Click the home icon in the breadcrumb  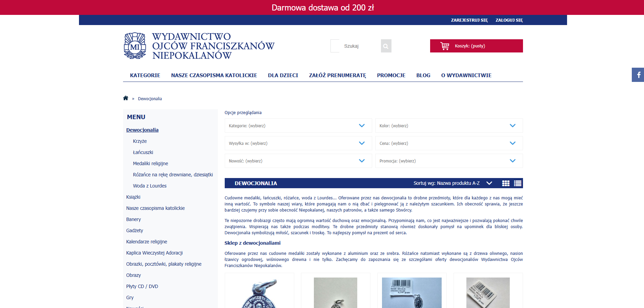125,98
